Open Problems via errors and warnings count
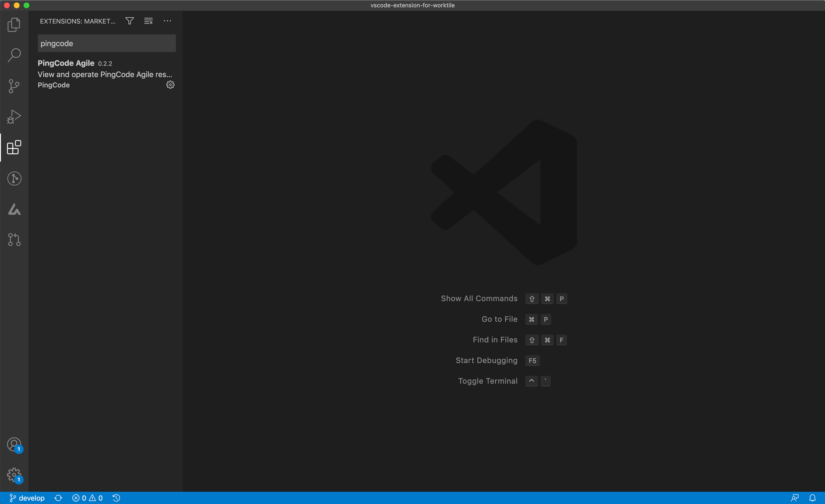The image size is (825, 504). (x=87, y=498)
